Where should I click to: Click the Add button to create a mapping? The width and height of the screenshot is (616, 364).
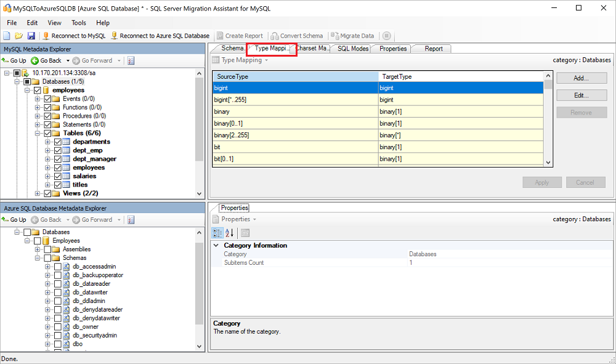[582, 78]
